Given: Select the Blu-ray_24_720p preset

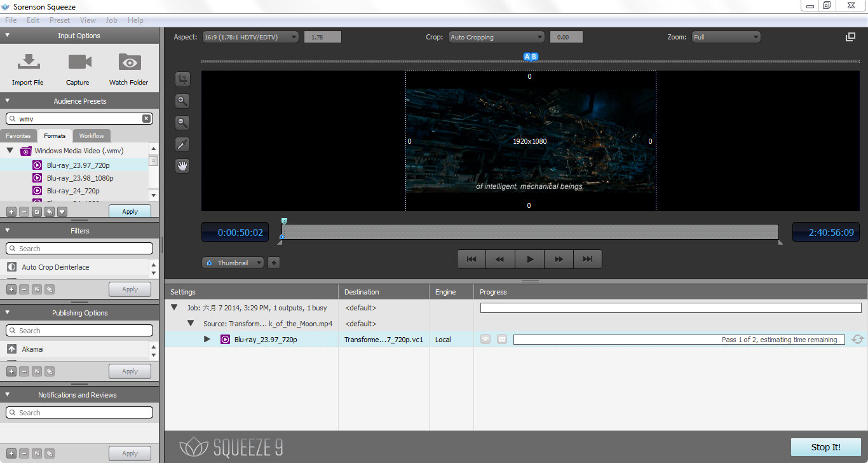Looking at the screenshot, I should coord(74,191).
